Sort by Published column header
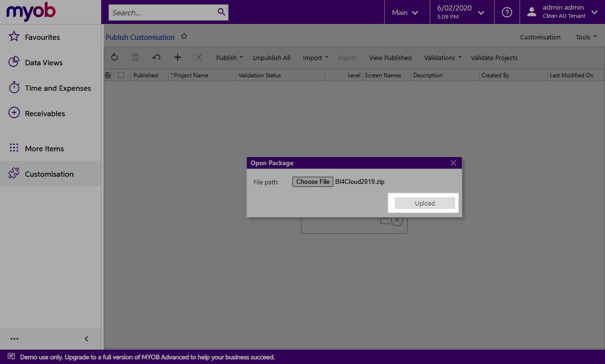 [x=149, y=75]
